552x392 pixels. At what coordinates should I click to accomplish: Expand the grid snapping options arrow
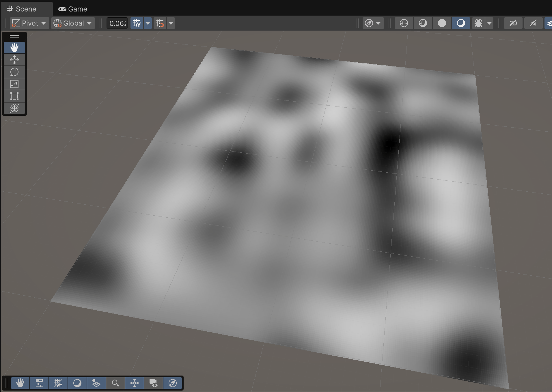171,23
